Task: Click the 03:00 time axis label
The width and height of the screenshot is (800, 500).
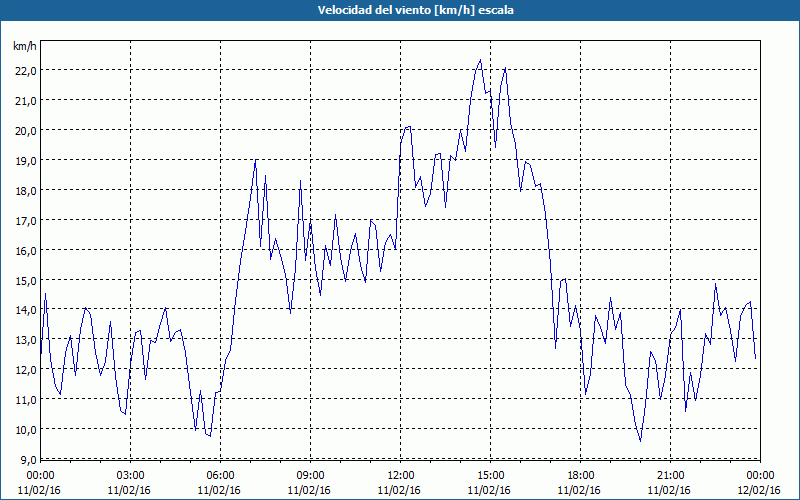Action: pyautogui.click(x=131, y=476)
